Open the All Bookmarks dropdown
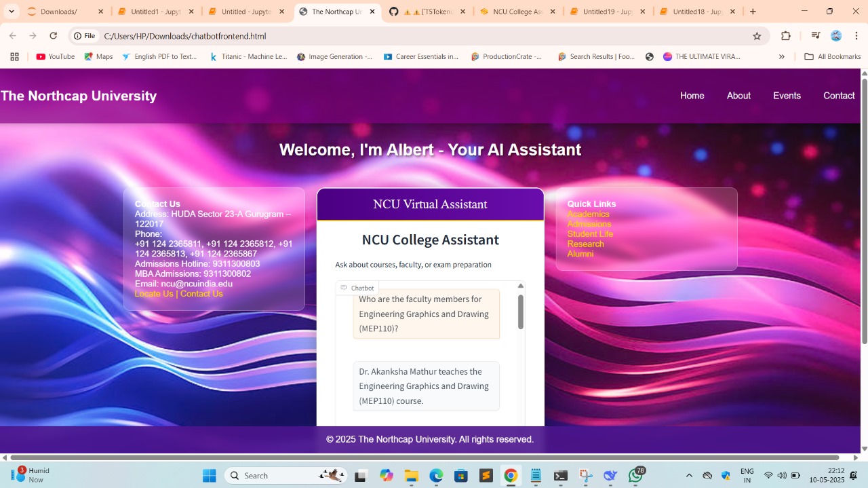This screenshot has height=488, width=868. click(x=832, y=56)
